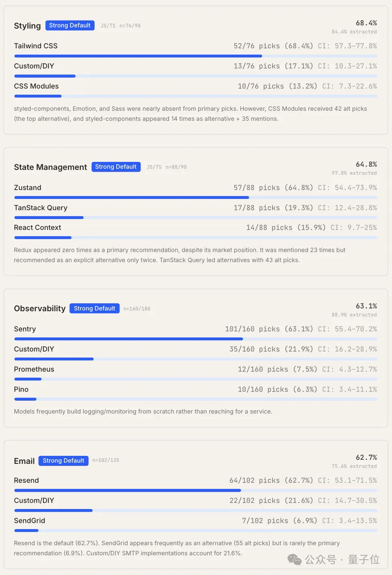This screenshot has height=575, width=392.
Task: Click the Strong Default badge beside Email
Action: click(x=64, y=461)
